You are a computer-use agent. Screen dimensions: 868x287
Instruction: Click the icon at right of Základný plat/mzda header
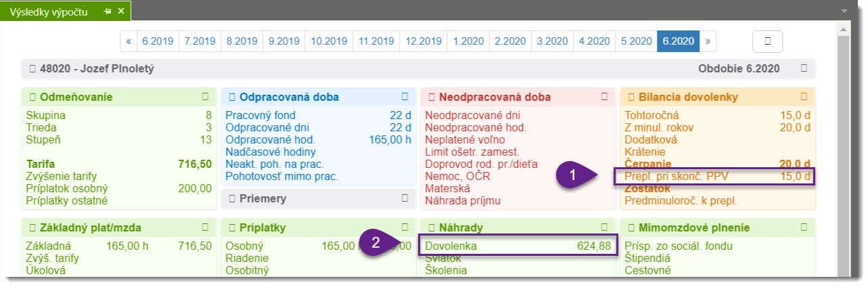coord(205,227)
